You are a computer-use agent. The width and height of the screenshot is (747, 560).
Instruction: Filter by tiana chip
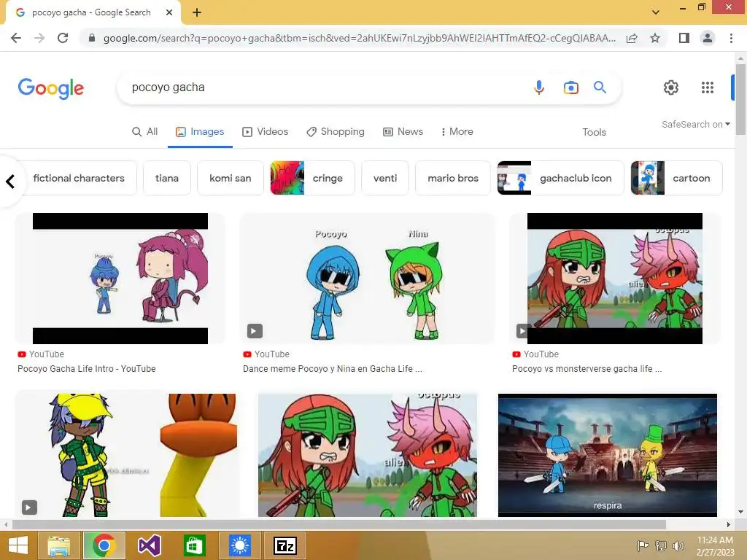click(x=167, y=178)
